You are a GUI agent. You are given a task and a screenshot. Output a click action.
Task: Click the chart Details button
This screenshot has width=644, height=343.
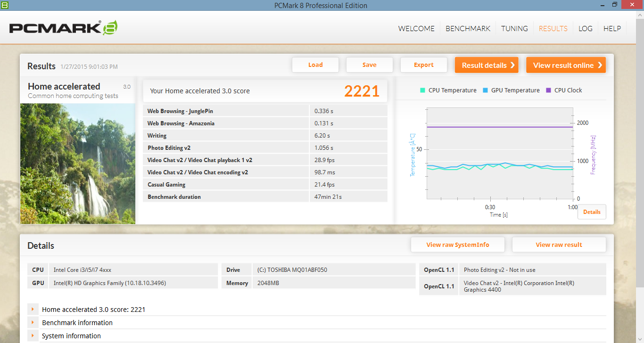(592, 212)
